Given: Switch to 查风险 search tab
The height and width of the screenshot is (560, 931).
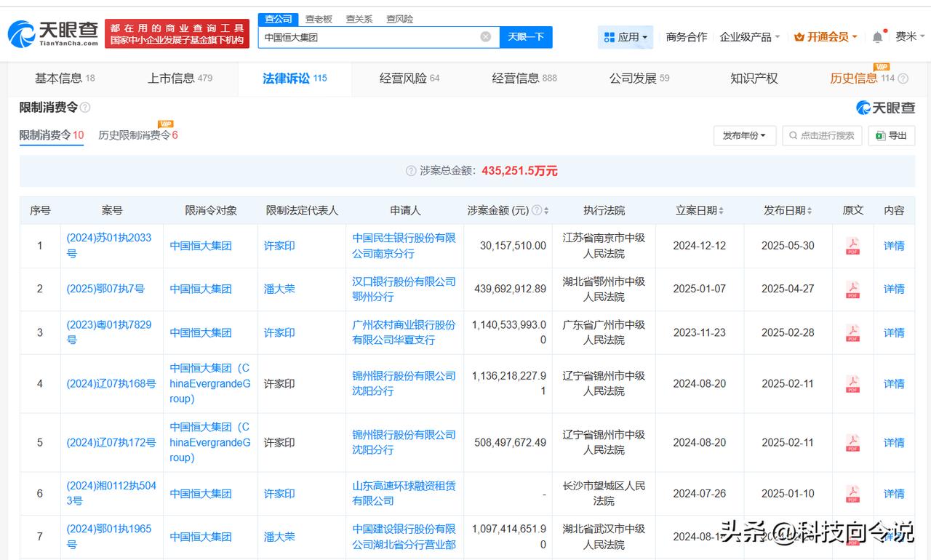Looking at the screenshot, I should [400, 19].
